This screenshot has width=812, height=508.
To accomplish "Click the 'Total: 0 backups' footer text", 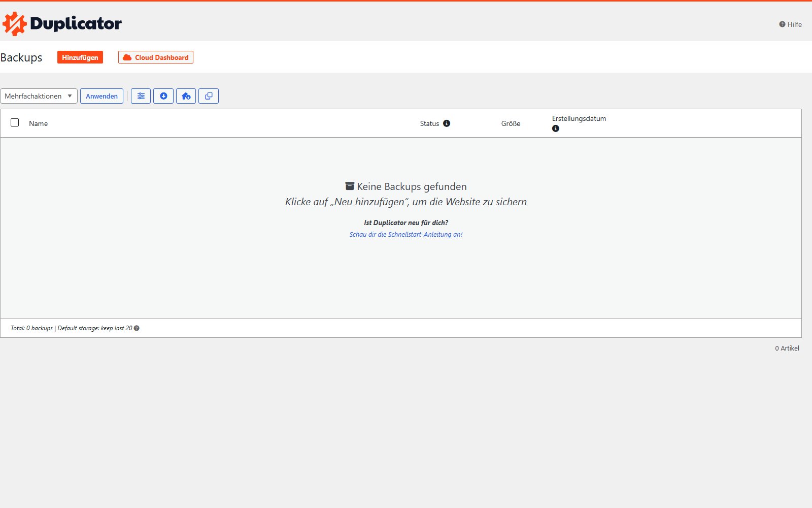I will click(31, 328).
